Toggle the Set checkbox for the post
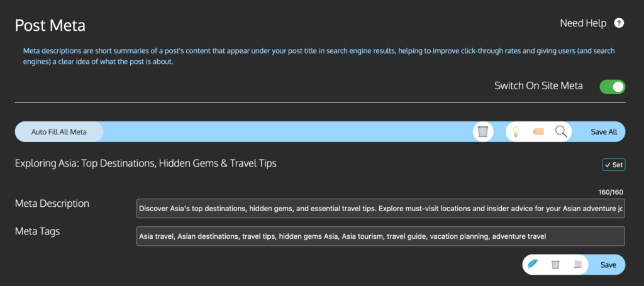The width and height of the screenshot is (644, 286). tap(613, 165)
